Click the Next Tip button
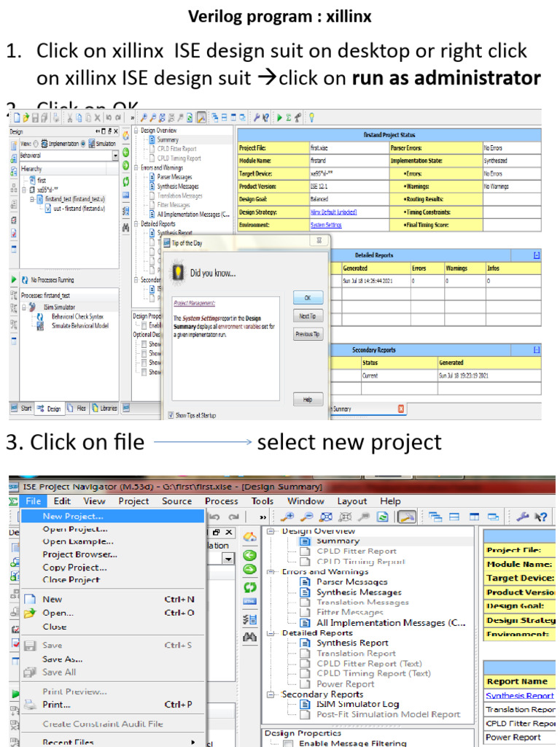This screenshot has height=747, width=560. tap(308, 316)
